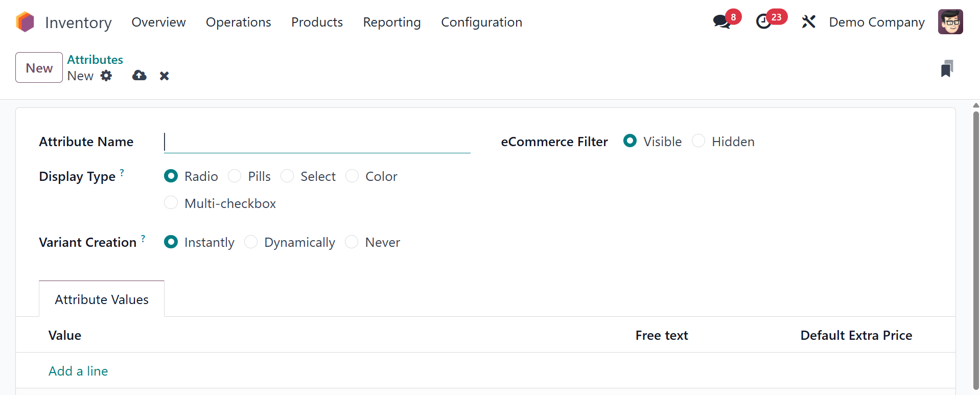
Task: Save record with cloud upload icon
Action: (x=139, y=76)
